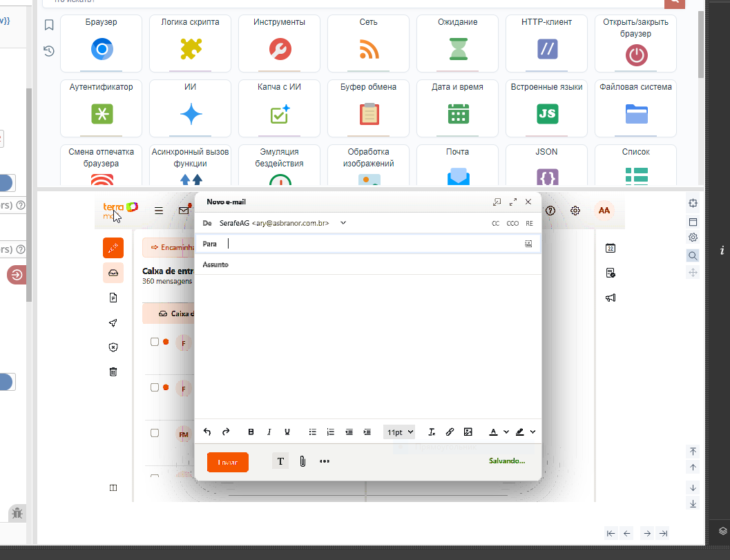Create a bulleted list in the email
Screen dimensions: 730x560
point(312,432)
